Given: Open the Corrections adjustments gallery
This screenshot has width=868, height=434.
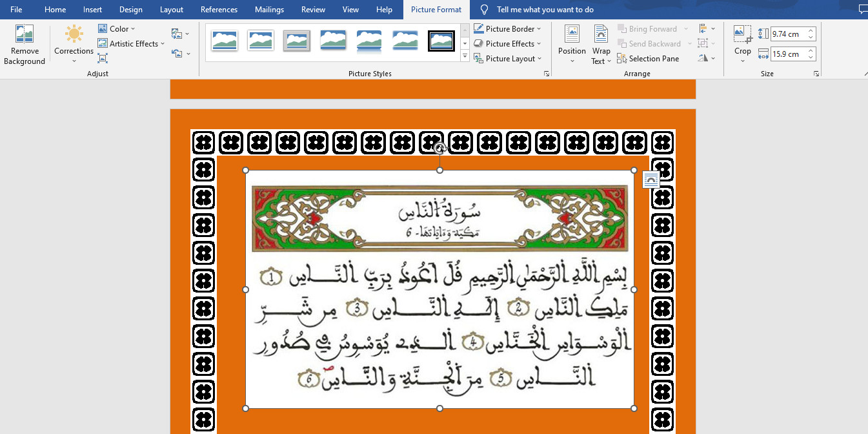Looking at the screenshot, I should 74,45.
